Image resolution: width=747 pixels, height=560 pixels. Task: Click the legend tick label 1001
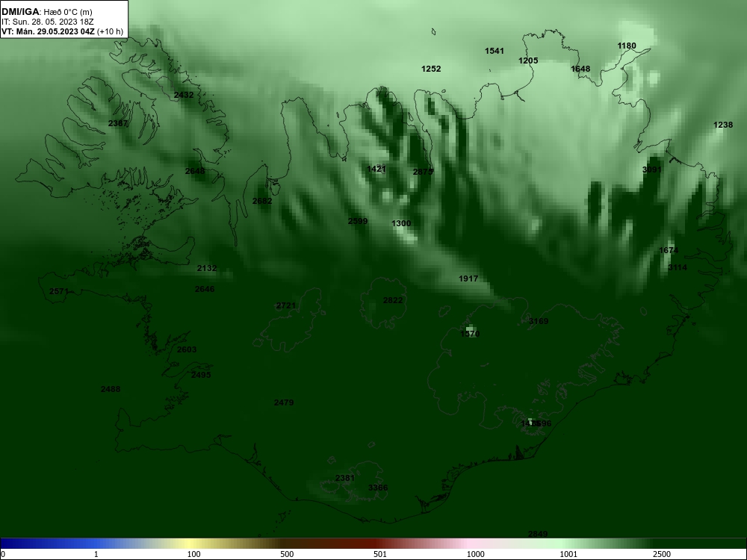point(568,554)
